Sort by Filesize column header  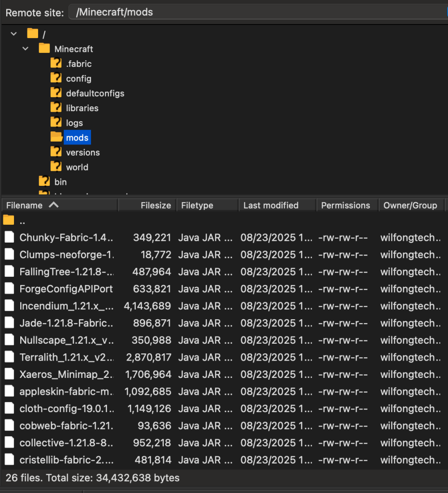click(x=147, y=205)
